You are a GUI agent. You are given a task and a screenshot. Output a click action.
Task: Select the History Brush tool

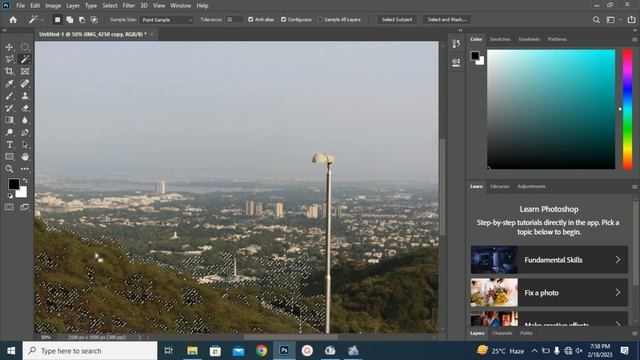(x=9, y=108)
